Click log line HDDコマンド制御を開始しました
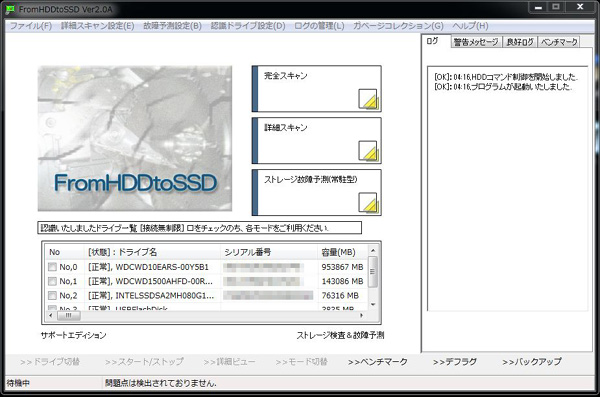The image size is (600, 397). click(x=506, y=77)
